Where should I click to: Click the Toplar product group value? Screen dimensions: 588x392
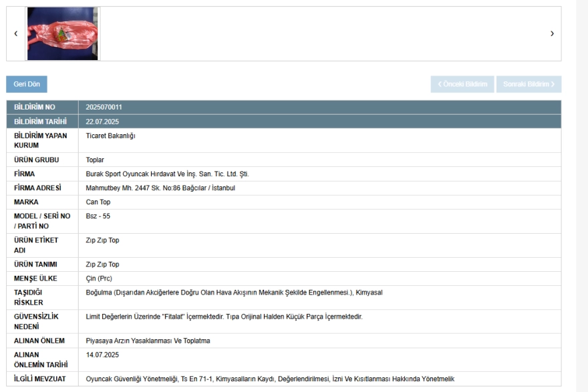95,160
